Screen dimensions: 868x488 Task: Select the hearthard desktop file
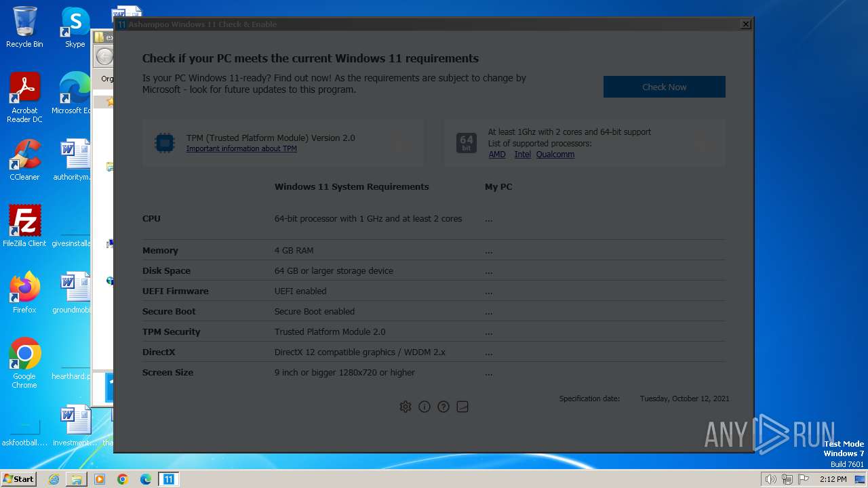(71, 376)
